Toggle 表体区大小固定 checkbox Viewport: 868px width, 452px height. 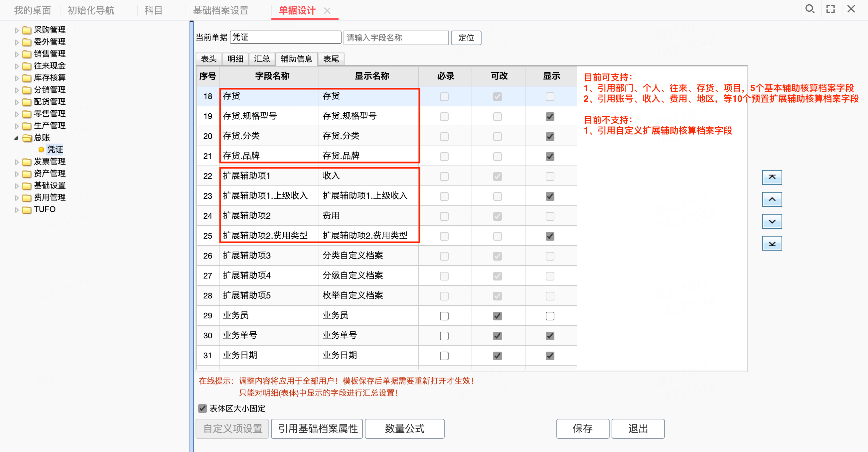202,408
